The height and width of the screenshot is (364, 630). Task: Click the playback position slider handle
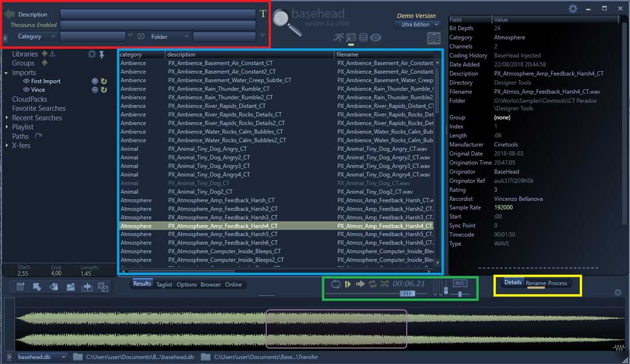click(x=407, y=294)
